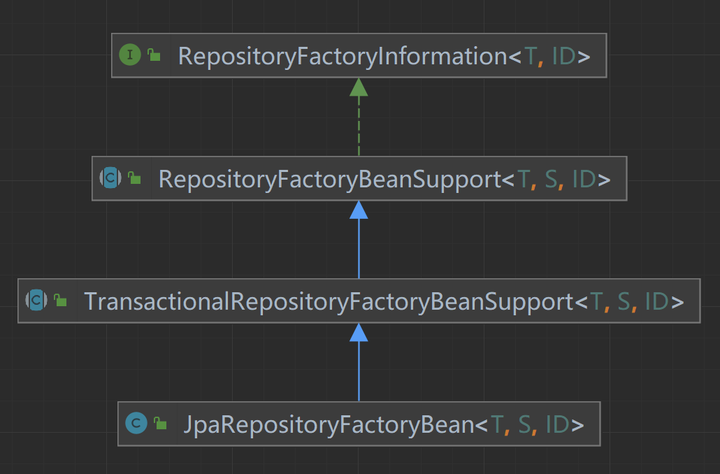Click the green lock icon beside RepositoryFactoryBeanSupport
This screenshot has width=720, height=474.
tap(135, 180)
